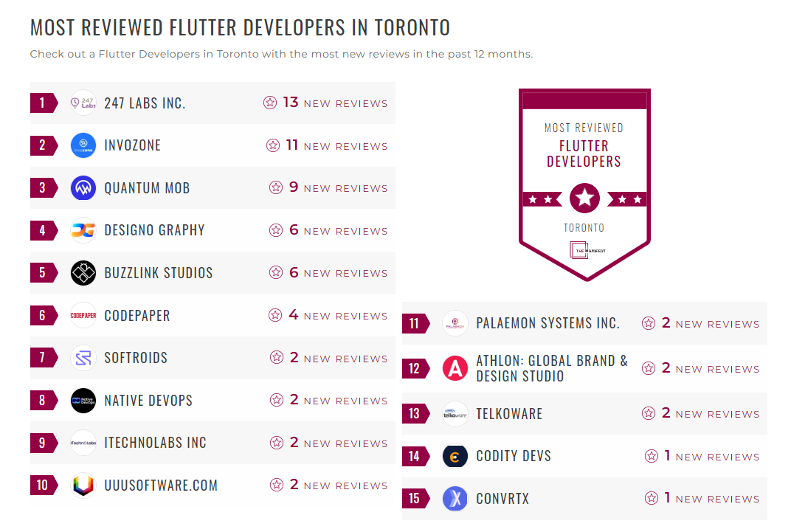
Task: Click the Codity Devs euro-symbol logo
Action: [x=455, y=456]
